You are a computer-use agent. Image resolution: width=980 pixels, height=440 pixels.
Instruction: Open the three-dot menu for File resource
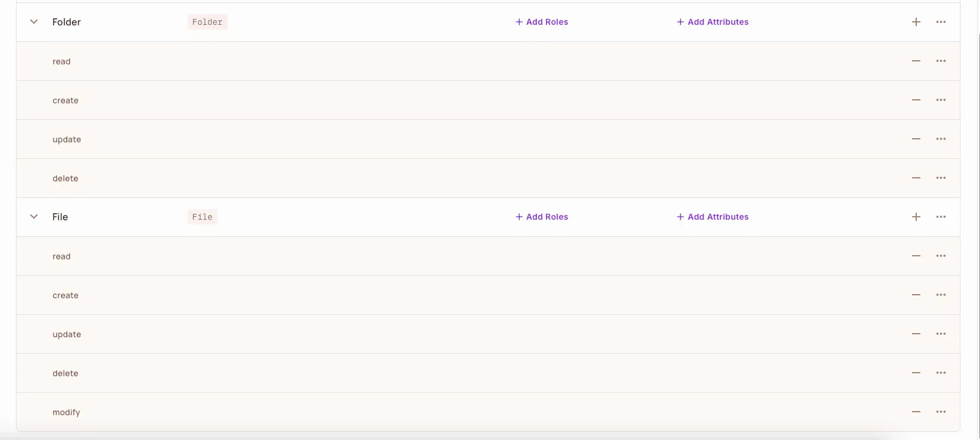941,217
